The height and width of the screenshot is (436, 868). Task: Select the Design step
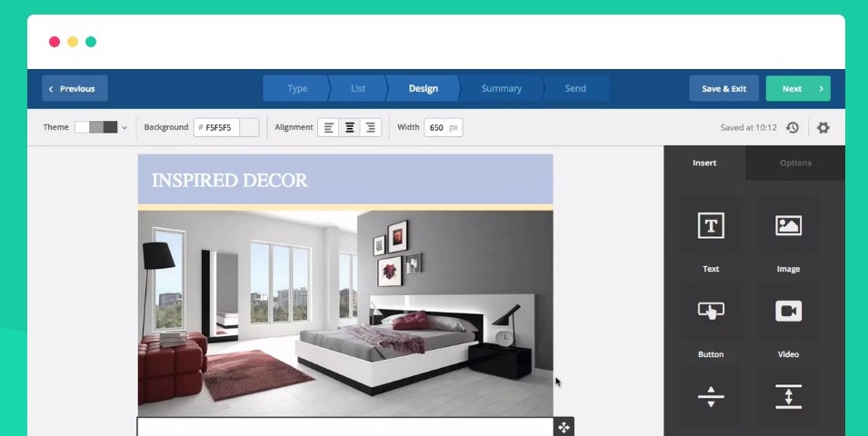pos(424,88)
